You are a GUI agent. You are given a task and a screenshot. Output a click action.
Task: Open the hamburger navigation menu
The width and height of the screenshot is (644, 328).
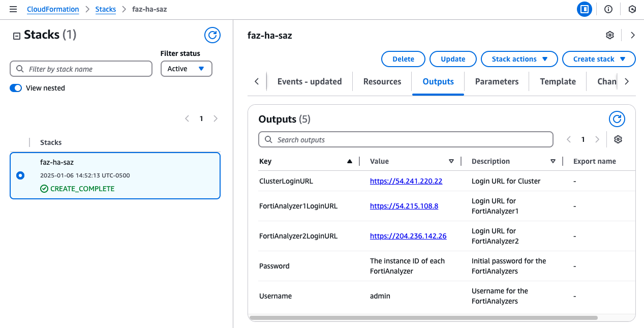coord(13,9)
